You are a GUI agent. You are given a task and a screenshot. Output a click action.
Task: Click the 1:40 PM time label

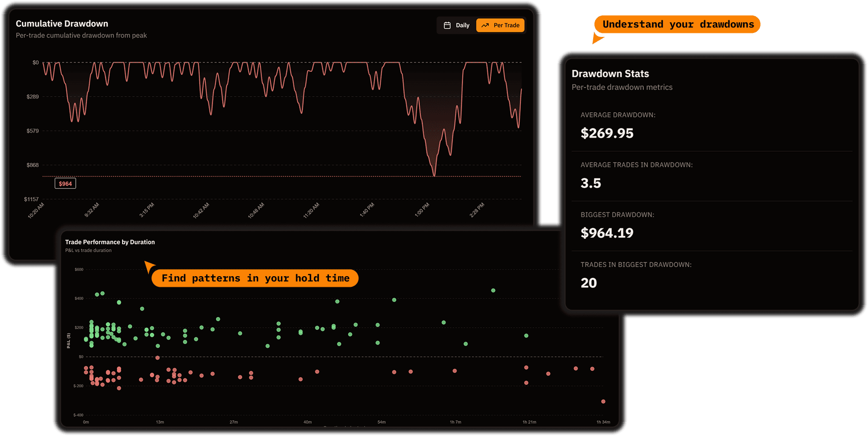(367, 210)
